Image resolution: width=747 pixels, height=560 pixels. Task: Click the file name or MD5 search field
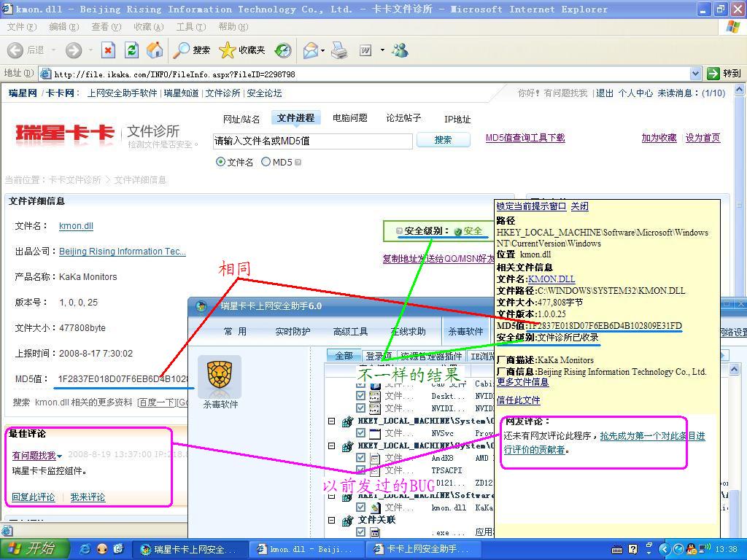coord(312,141)
